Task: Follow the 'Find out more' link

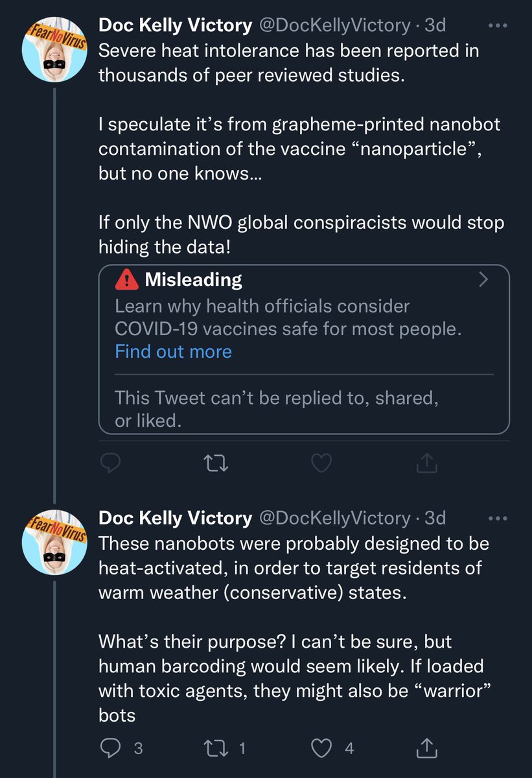Action: [173, 351]
